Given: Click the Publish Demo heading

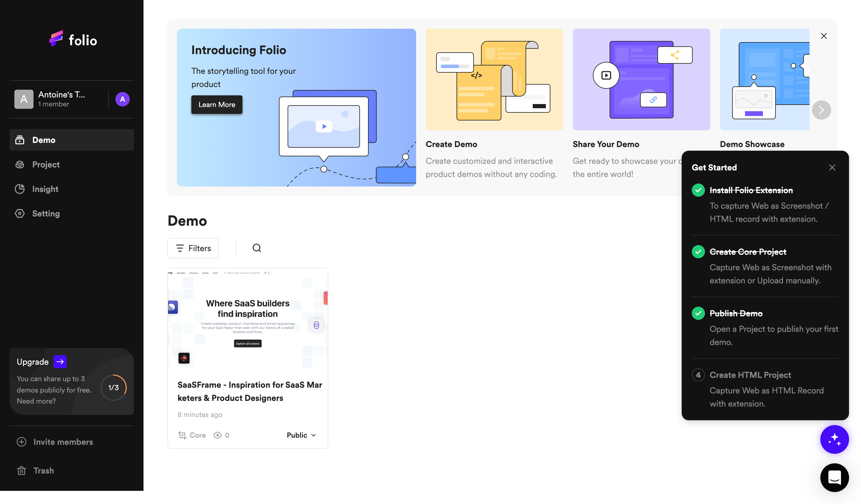Looking at the screenshot, I should 736,313.
